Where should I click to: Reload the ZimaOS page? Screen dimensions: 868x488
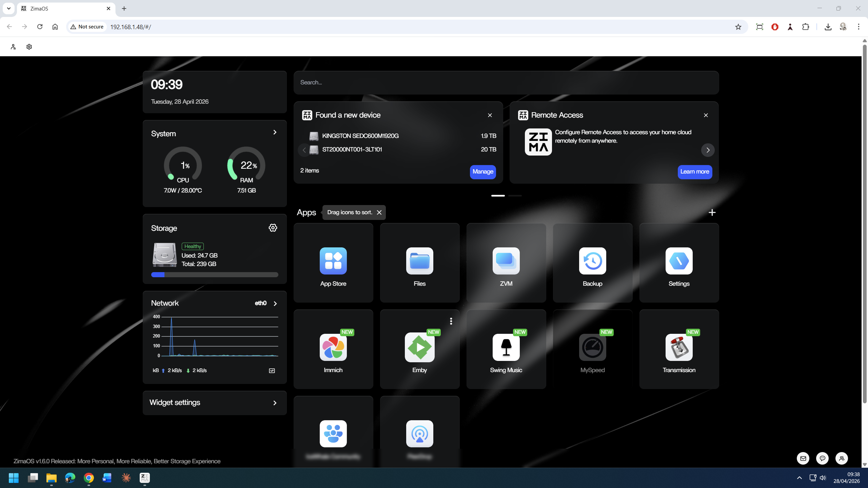click(x=40, y=27)
